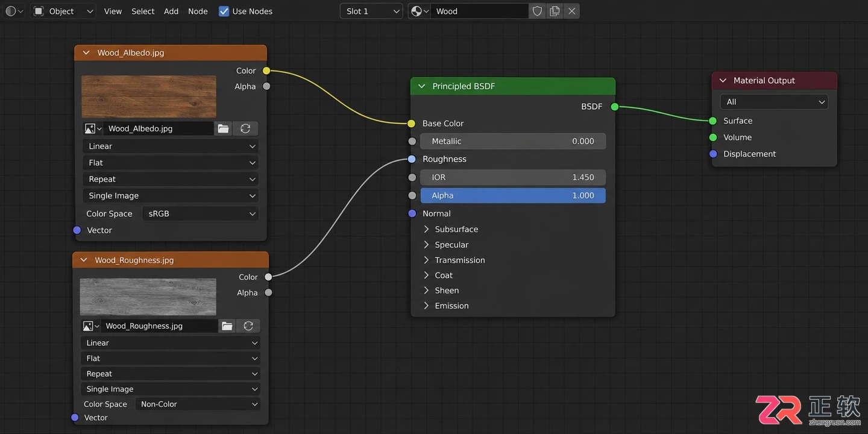
Task: Click the Color output socket of Wood_Albedo.jpg
Action: (x=266, y=71)
